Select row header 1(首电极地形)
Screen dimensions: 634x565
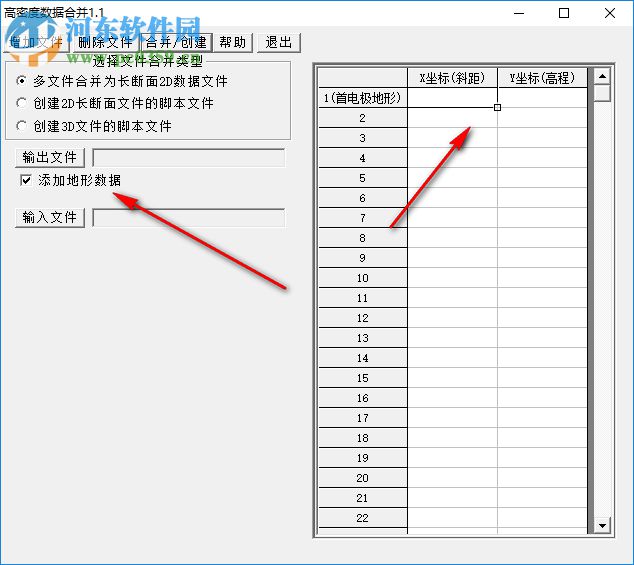click(x=363, y=97)
